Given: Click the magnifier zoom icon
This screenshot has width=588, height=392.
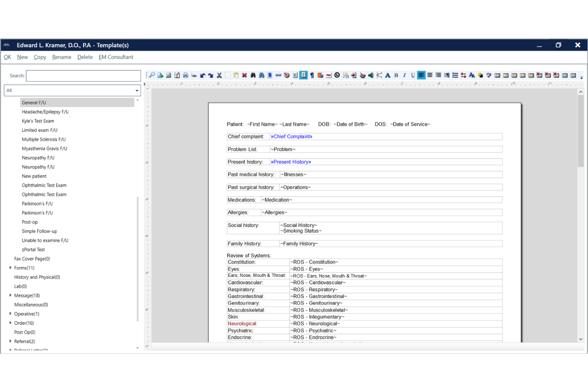Looking at the screenshot, I should [151, 75].
